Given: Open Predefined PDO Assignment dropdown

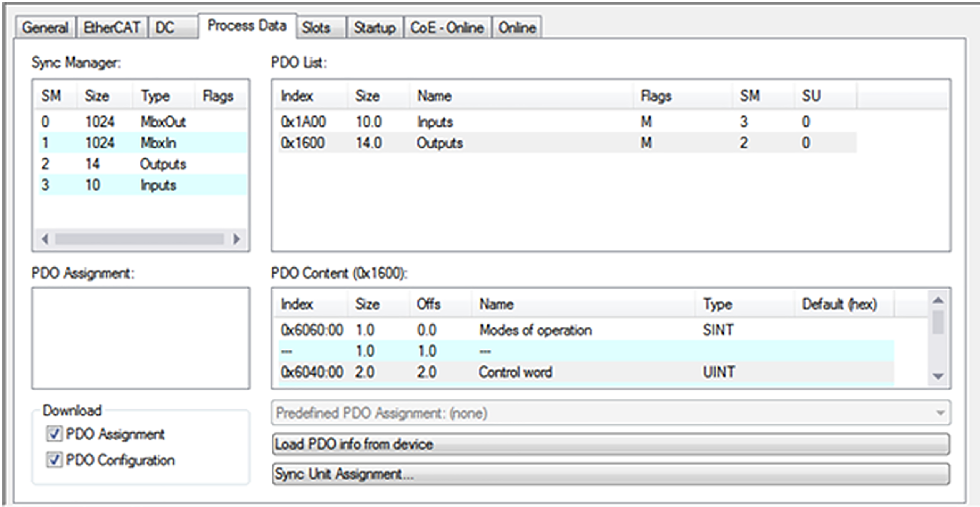Looking at the screenshot, I should pyautogui.click(x=940, y=413).
